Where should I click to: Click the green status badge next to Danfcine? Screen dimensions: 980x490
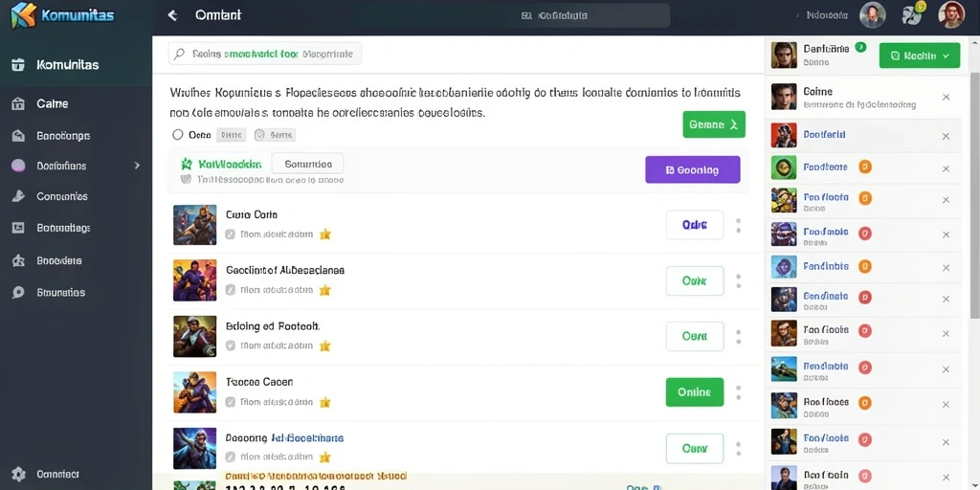(x=860, y=47)
